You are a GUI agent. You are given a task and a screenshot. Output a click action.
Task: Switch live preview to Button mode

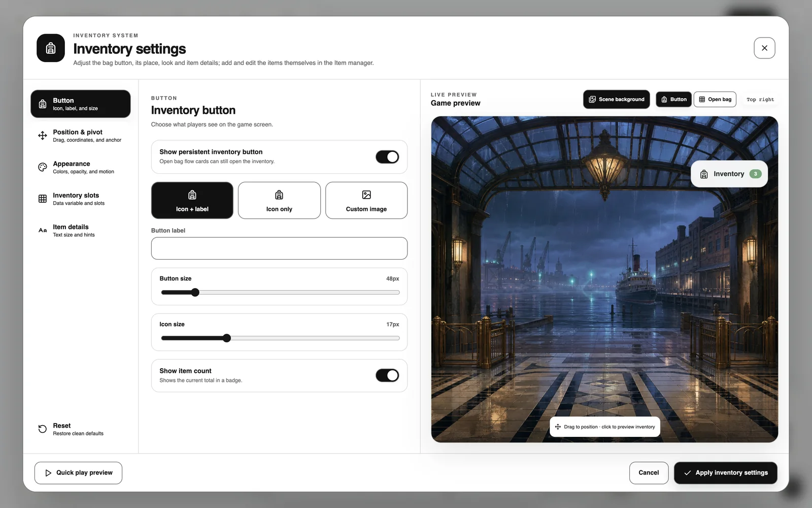pos(674,100)
